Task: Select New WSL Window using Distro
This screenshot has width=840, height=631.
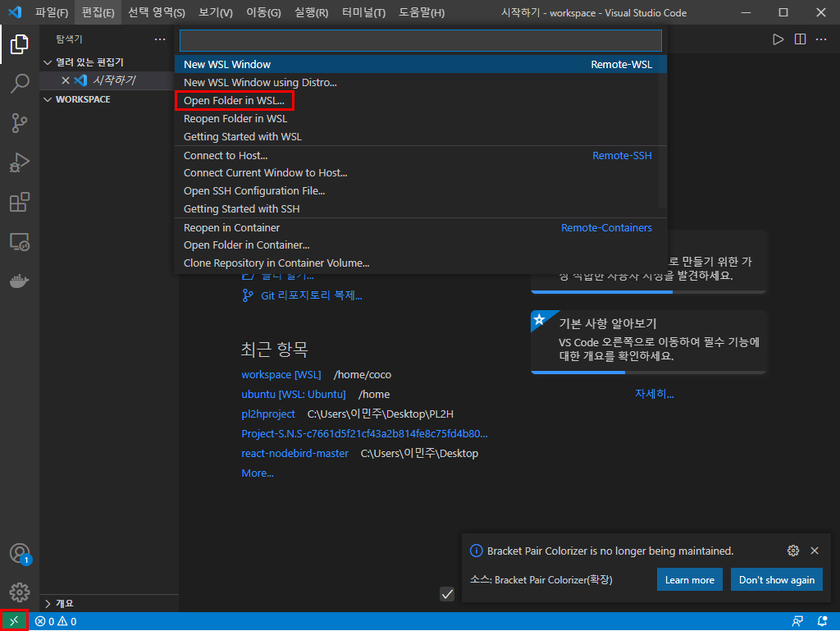Action: pyautogui.click(x=421, y=83)
